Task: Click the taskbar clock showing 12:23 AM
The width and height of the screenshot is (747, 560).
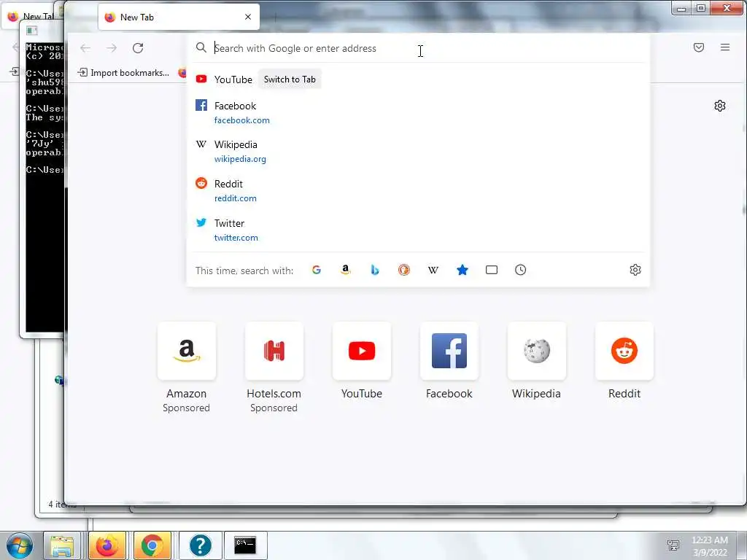Action: coord(710,545)
